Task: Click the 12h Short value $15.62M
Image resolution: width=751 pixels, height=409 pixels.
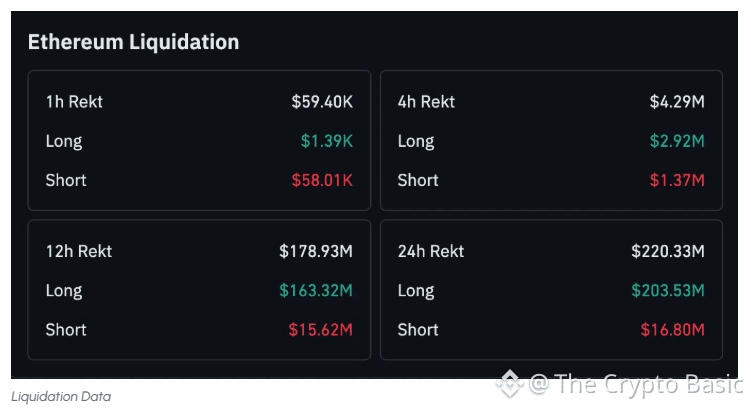Action: 320,329
